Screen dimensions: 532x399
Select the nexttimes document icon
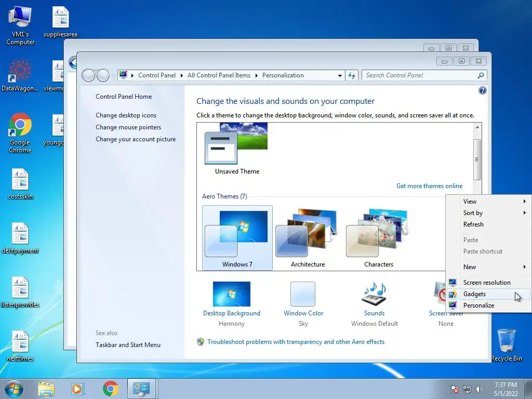point(20,345)
